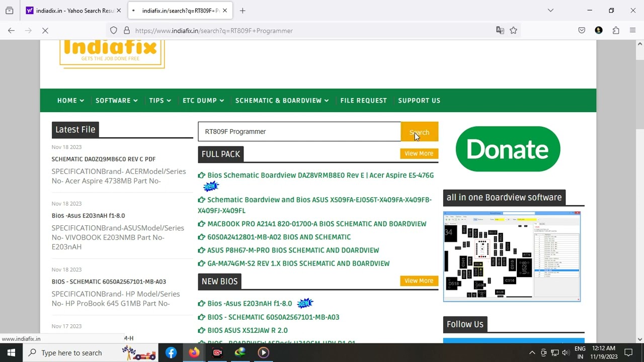Open Bios -Asus E203nAH f1-8.0 under NEW BIOS

tap(250, 304)
